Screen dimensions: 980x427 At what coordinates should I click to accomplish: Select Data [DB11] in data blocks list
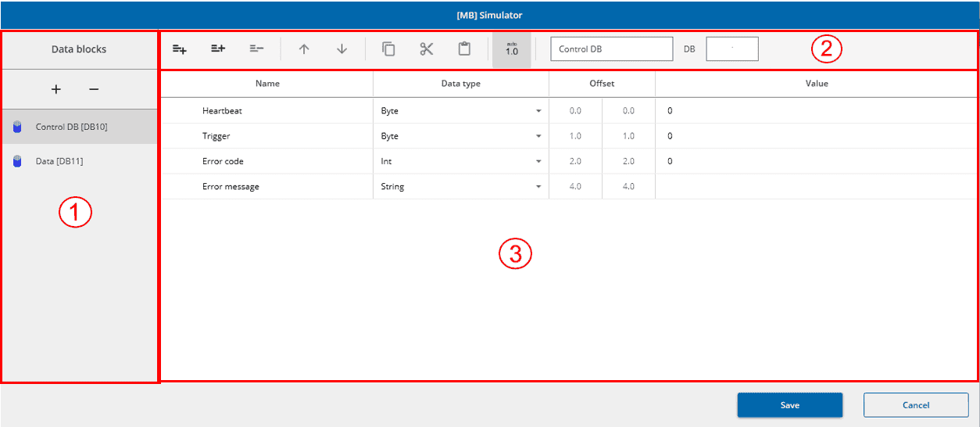tap(80, 161)
